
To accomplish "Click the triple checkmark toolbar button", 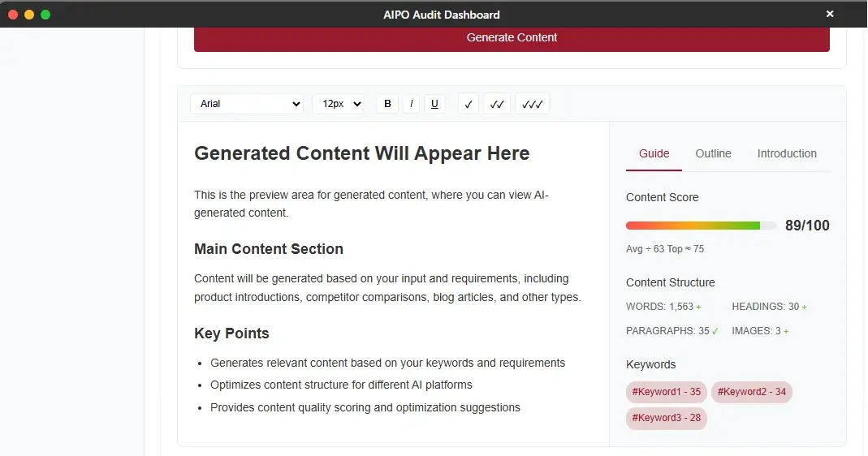I will pyautogui.click(x=532, y=104).
